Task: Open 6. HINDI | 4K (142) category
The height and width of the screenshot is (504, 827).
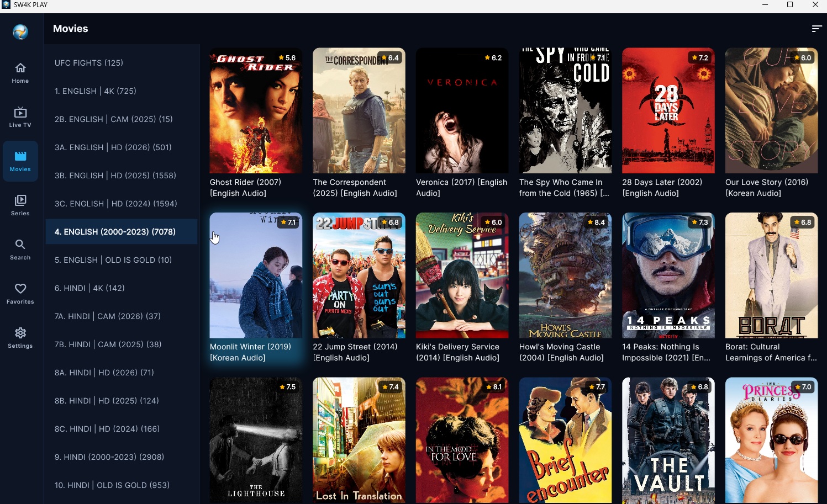Action: tap(122, 288)
